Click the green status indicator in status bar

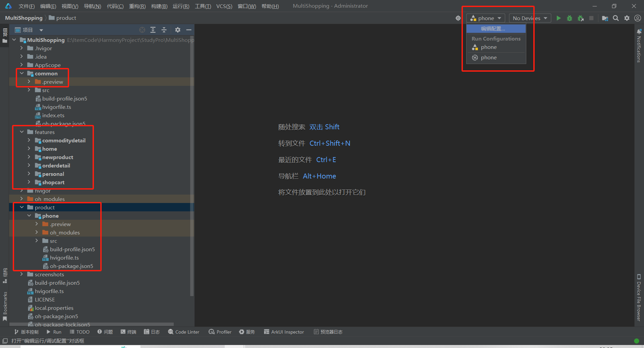(x=637, y=341)
